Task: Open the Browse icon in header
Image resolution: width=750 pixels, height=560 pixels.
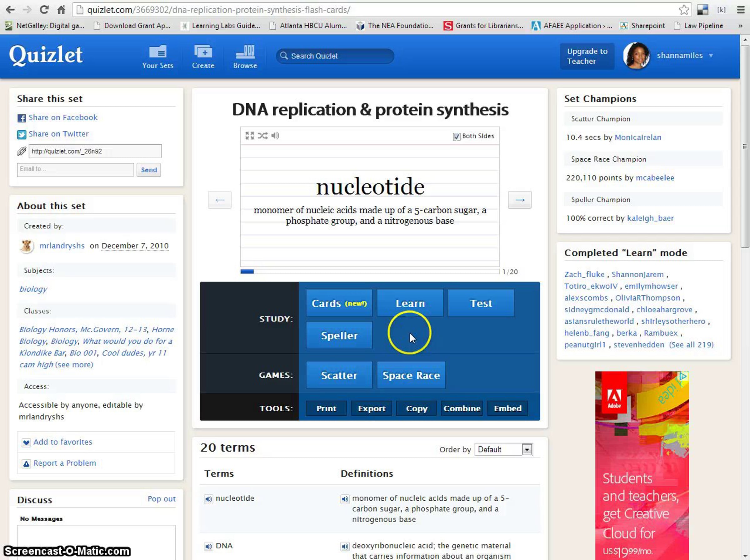Action: point(245,52)
